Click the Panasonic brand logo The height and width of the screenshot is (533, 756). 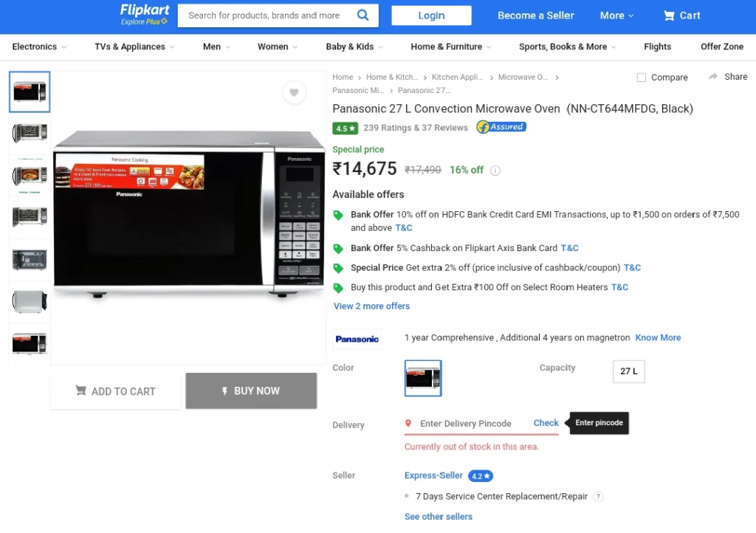pos(357,339)
